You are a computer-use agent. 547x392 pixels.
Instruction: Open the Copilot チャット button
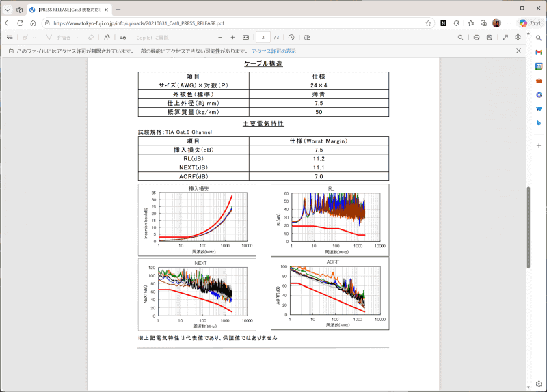point(531,23)
